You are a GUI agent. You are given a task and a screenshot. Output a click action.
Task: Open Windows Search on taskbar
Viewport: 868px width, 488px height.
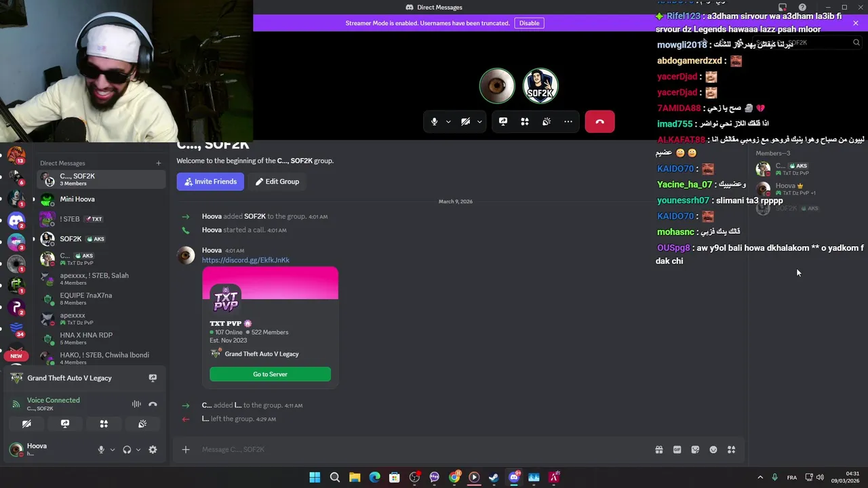pyautogui.click(x=334, y=477)
